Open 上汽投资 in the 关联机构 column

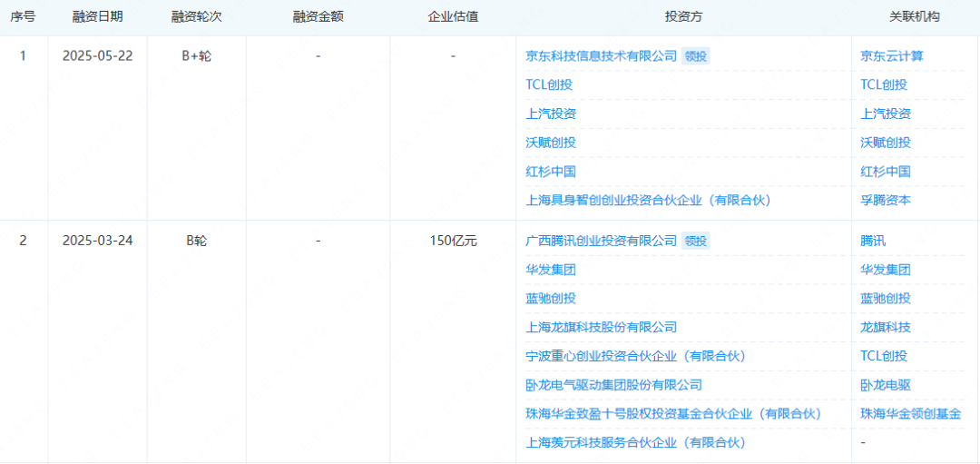click(885, 114)
